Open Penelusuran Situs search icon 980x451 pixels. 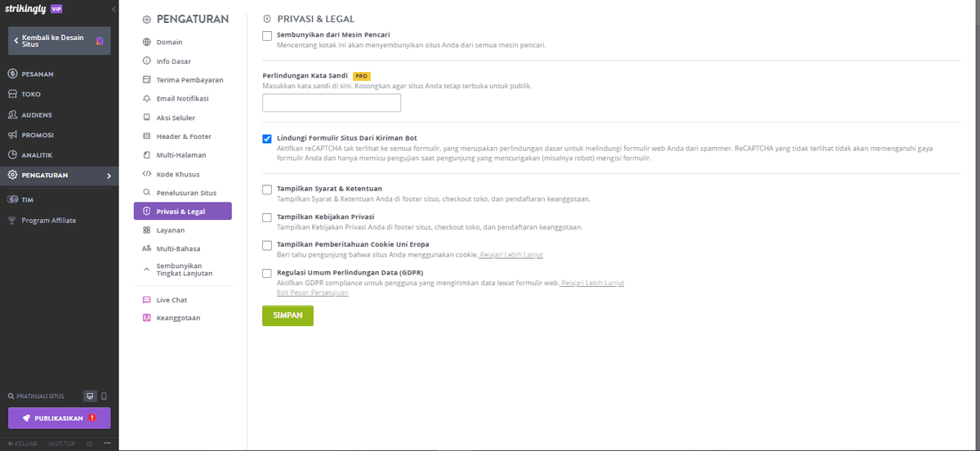click(x=146, y=192)
